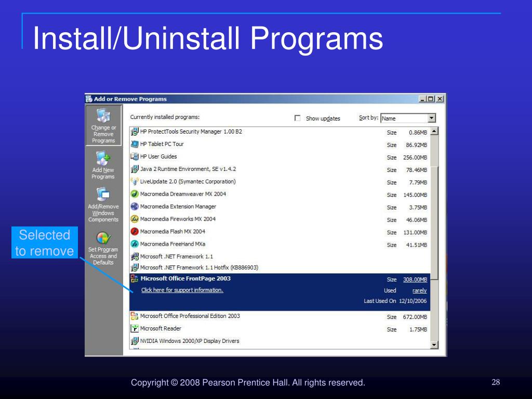
Task: Click Microsoft Office FrontPage 2003 title
Action: (185, 278)
